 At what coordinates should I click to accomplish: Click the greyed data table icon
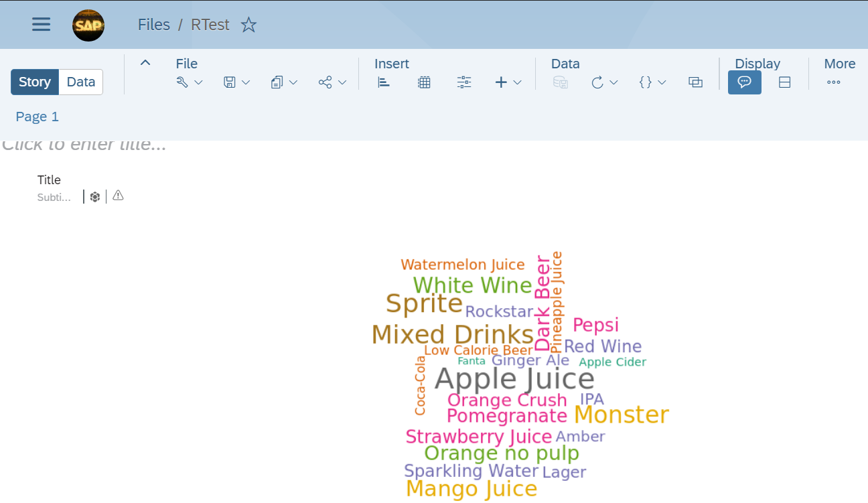[561, 82]
